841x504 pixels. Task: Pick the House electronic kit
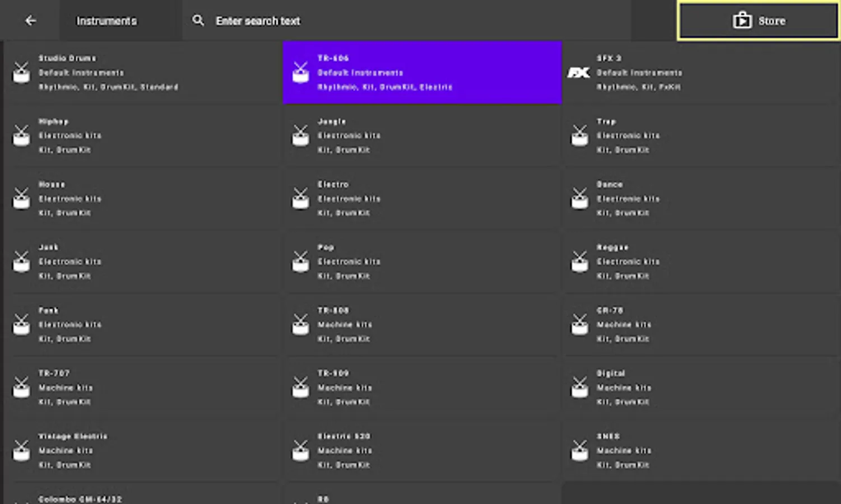143,199
